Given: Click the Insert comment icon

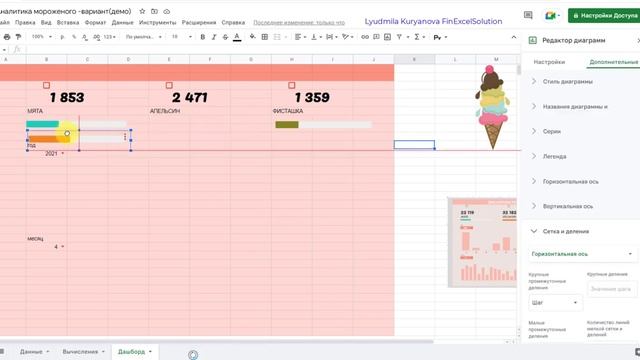Looking at the screenshot, I should coord(376,37).
